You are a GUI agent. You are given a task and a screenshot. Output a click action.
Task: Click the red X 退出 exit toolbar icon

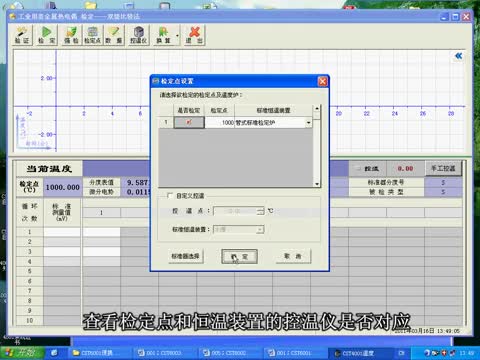tap(194, 35)
